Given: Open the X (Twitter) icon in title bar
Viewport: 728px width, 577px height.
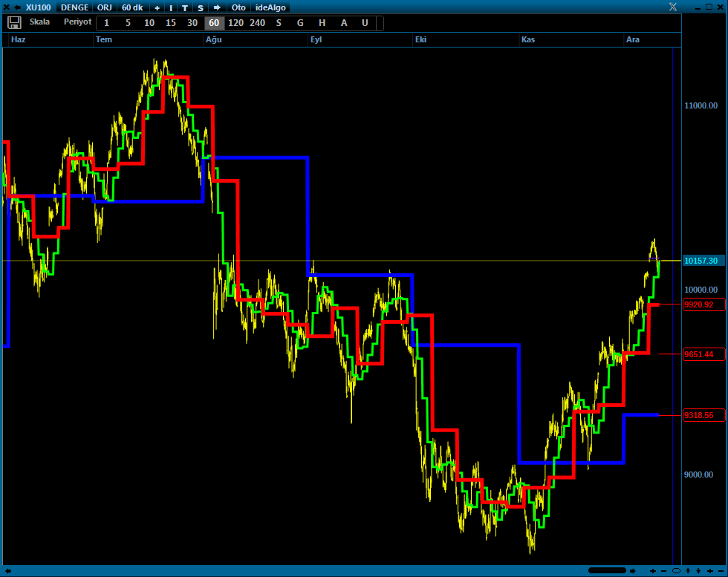Looking at the screenshot, I should tap(673, 7).
